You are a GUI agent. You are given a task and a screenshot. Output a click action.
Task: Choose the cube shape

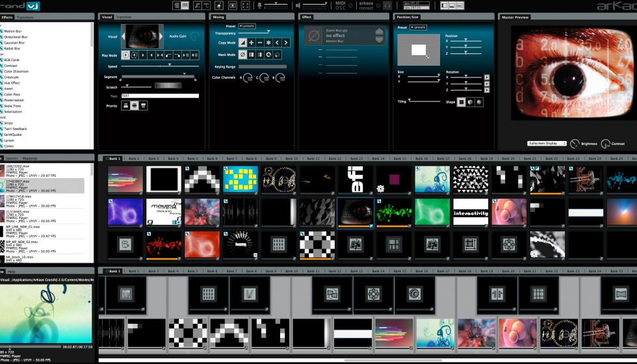point(470,102)
